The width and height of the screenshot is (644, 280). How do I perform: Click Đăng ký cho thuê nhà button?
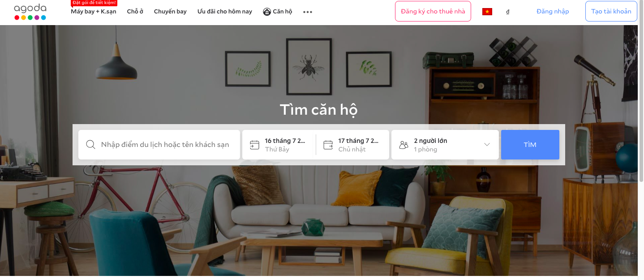point(433,12)
